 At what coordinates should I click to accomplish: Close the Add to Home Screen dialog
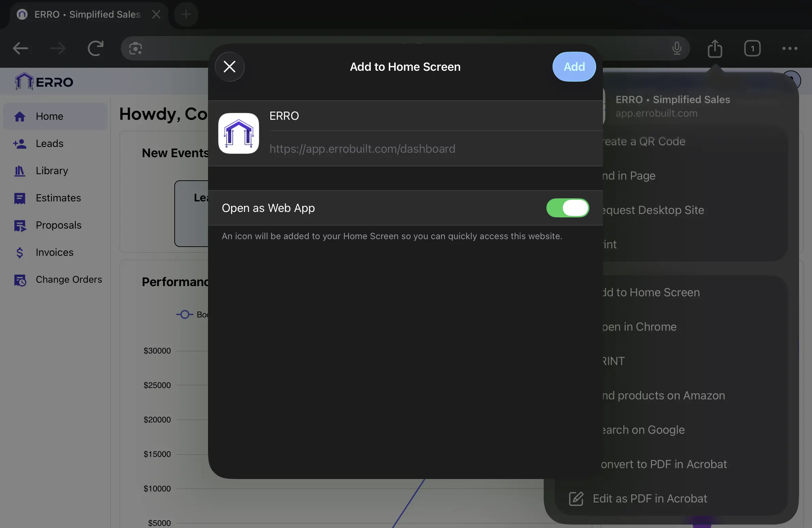(x=229, y=66)
